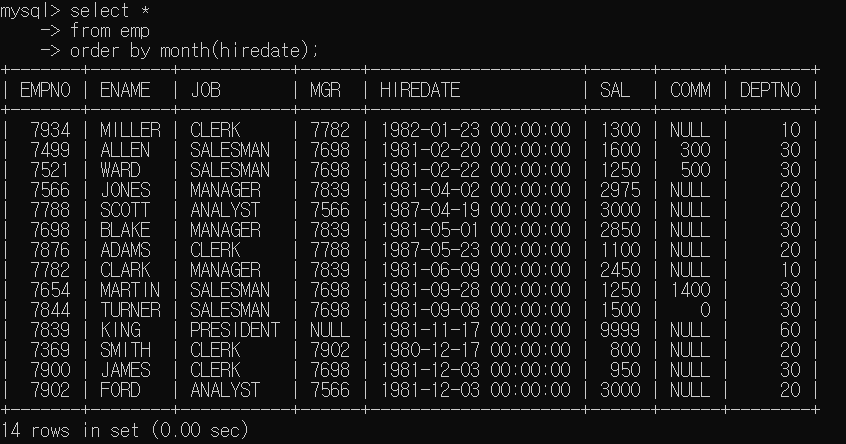
Task: Click EMPNO value 7521
Action: [x=50, y=170]
